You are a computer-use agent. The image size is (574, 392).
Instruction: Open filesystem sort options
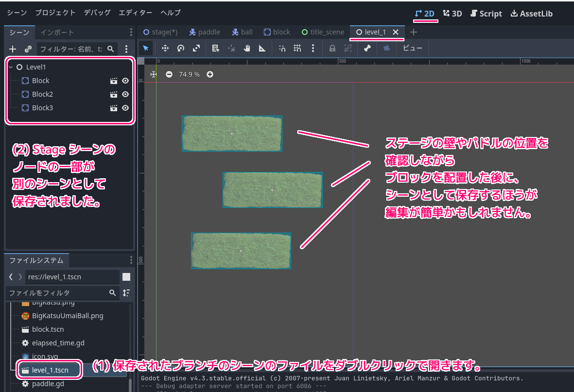pyautogui.click(x=126, y=293)
